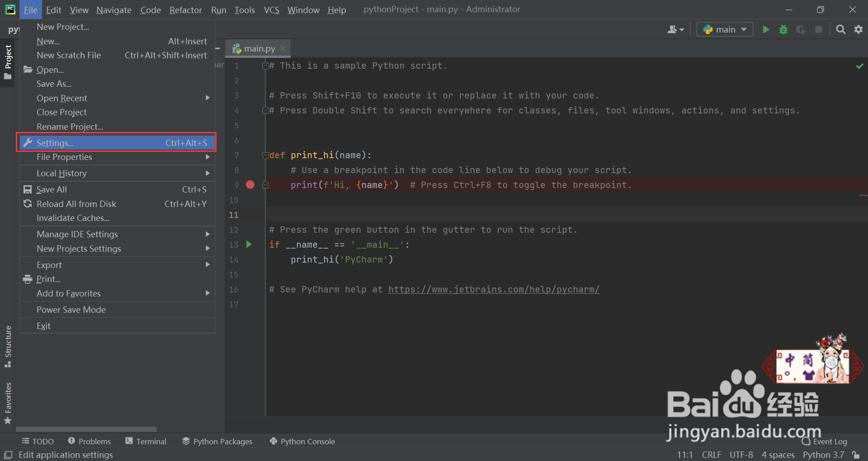Open the Refactor menu
The height and width of the screenshot is (461, 868).
tap(185, 10)
